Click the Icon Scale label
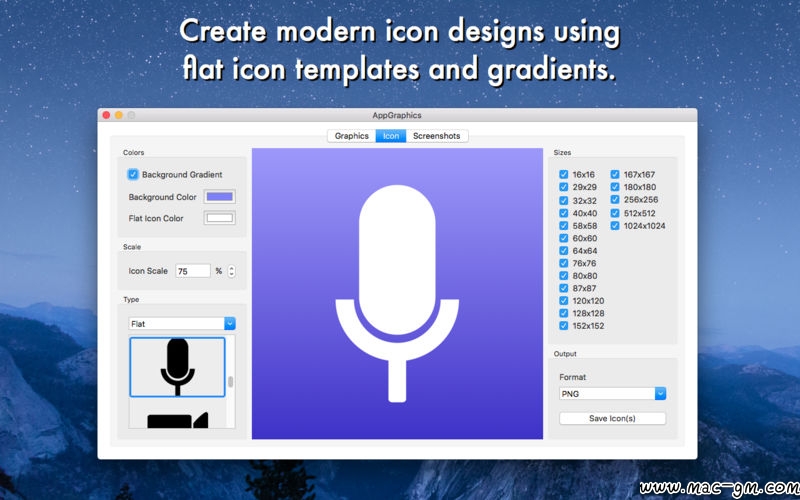Screen dimensions: 800x500 tap(148, 271)
